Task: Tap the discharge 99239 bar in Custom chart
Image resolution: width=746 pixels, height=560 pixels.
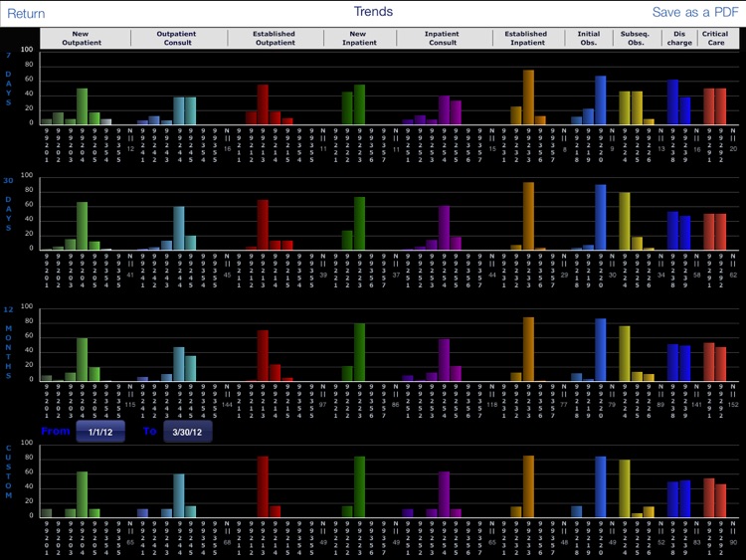Action: [x=685, y=499]
